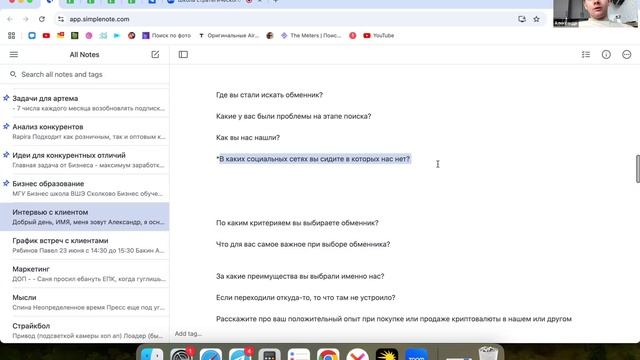Unpin 'Анализ конкурентов' via its pin icon

coord(6,127)
